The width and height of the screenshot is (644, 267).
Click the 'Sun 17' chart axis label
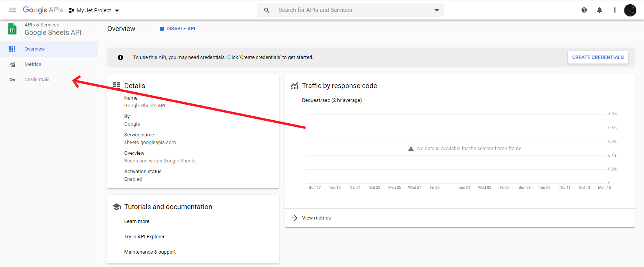pos(315,188)
